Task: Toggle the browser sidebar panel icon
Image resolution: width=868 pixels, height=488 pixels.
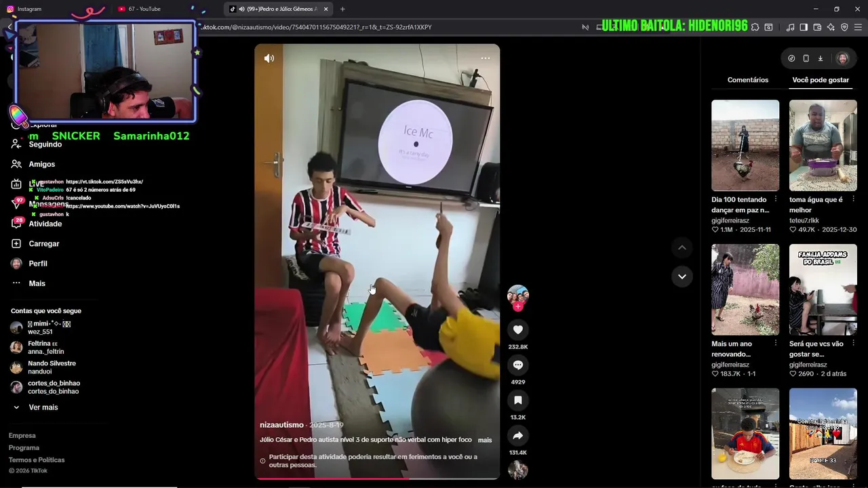Action: (804, 27)
